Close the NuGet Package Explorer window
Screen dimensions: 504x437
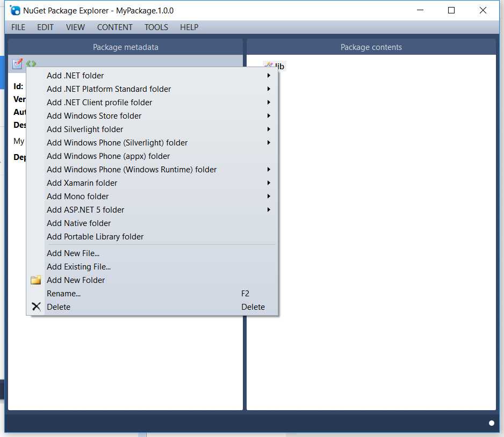(483, 10)
